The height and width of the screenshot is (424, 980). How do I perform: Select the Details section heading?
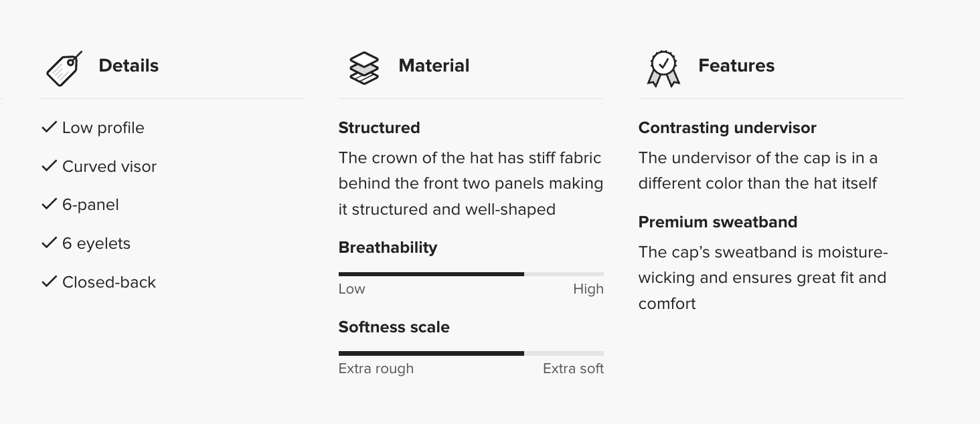coord(129,66)
